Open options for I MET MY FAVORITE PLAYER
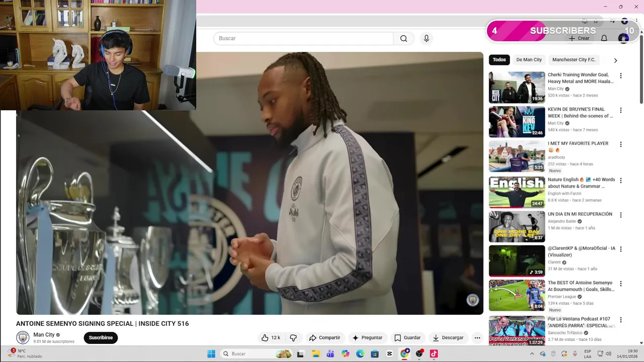This screenshot has width=644, height=362. point(620,144)
